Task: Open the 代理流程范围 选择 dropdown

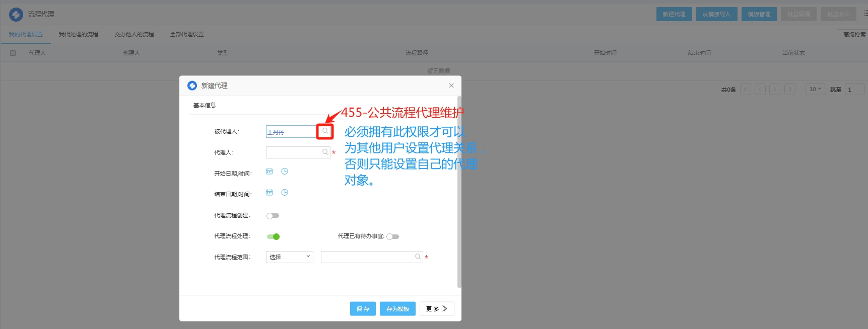Action: (x=289, y=257)
